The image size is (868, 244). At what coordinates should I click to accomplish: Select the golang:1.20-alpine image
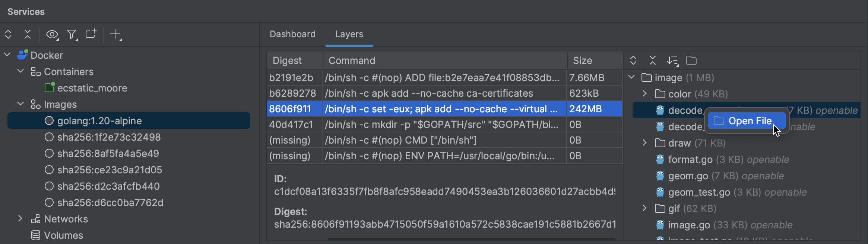pyautogui.click(x=99, y=121)
